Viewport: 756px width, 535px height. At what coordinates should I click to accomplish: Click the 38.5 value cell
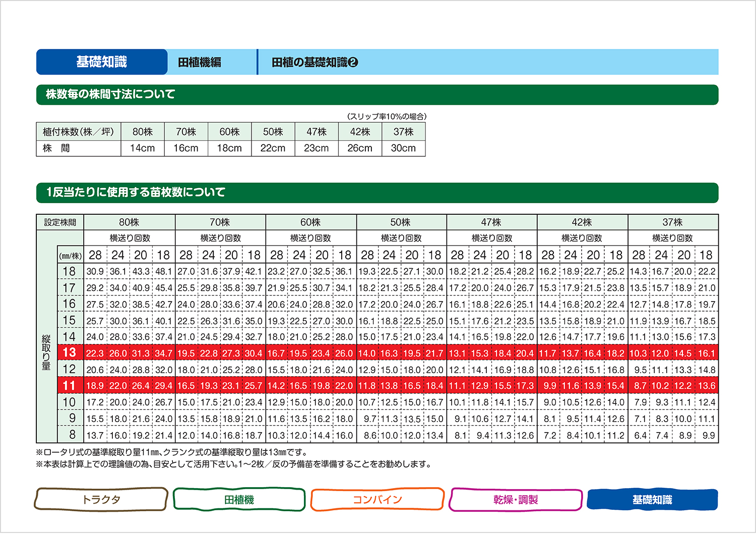[141, 305]
